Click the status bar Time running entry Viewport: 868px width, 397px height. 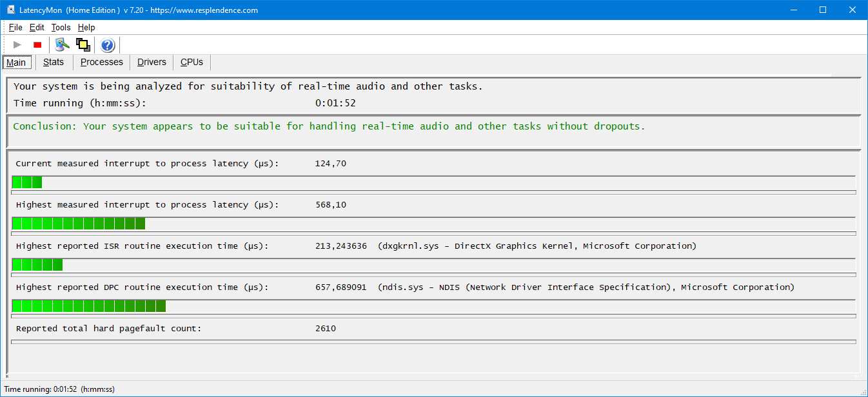[x=59, y=389]
